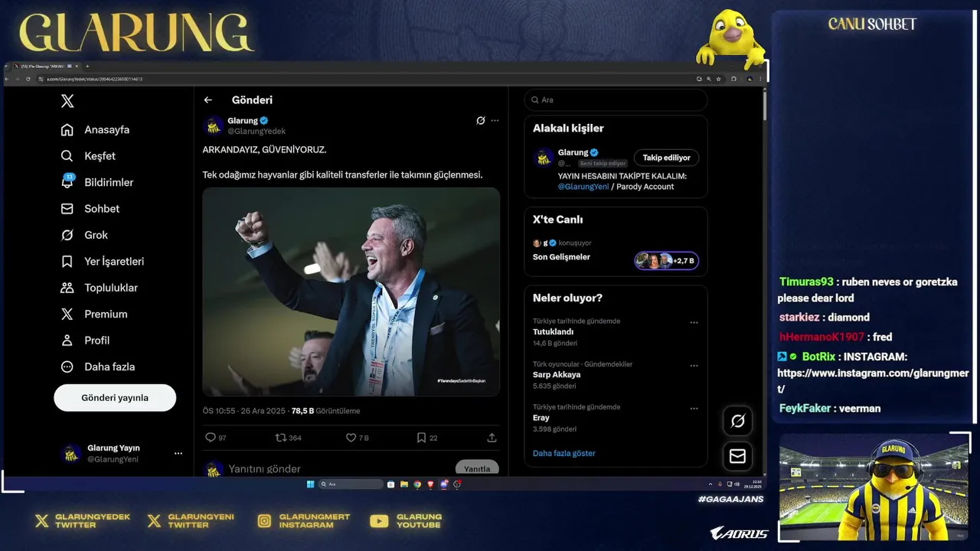The width and height of the screenshot is (980, 551).
Task: Open the post's three-dot options menu
Action: coord(495,120)
